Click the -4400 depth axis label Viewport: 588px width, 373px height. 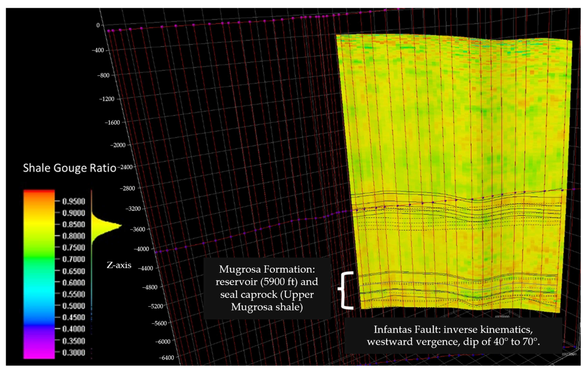(146, 268)
